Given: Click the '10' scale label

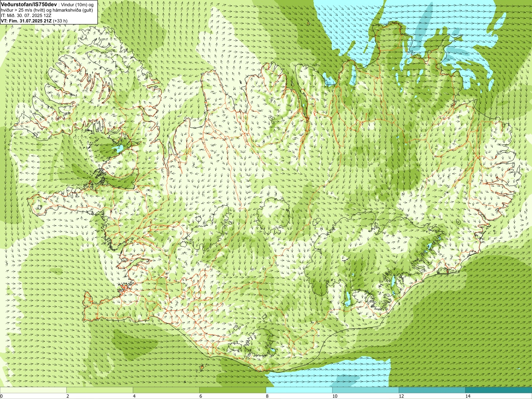Looking at the screenshot, I should tap(335, 396).
